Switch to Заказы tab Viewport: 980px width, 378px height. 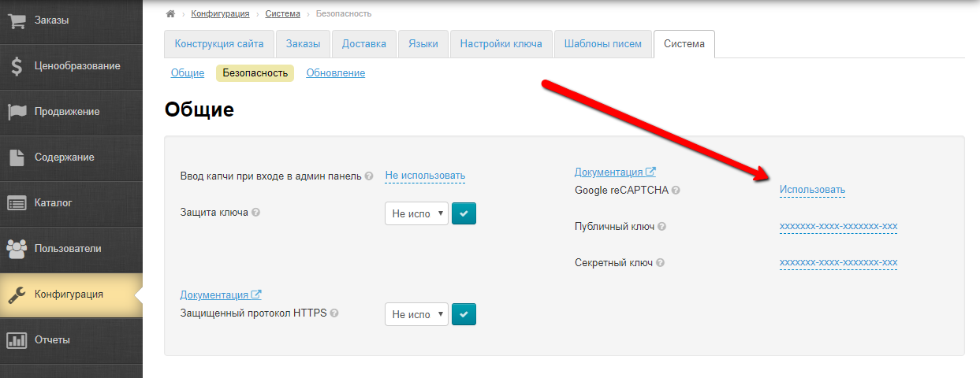303,44
